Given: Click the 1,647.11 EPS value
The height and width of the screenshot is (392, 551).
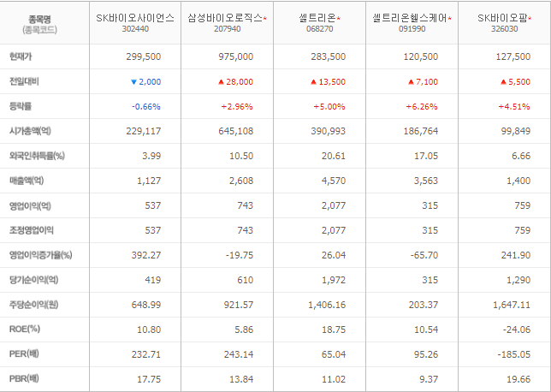Looking at the screenshot, I should point(512,305).
